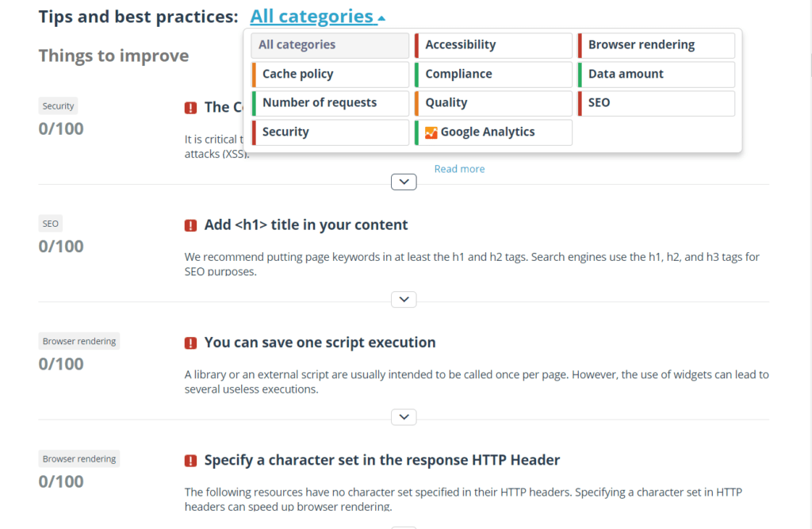Select the highlighted All categories option
The image size is (812, 529).
(x=331, y=45)
